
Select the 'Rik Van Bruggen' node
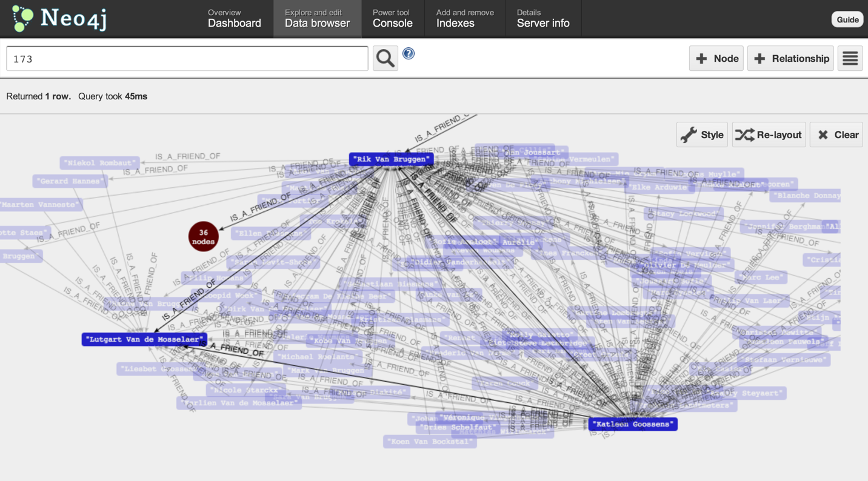391,159
